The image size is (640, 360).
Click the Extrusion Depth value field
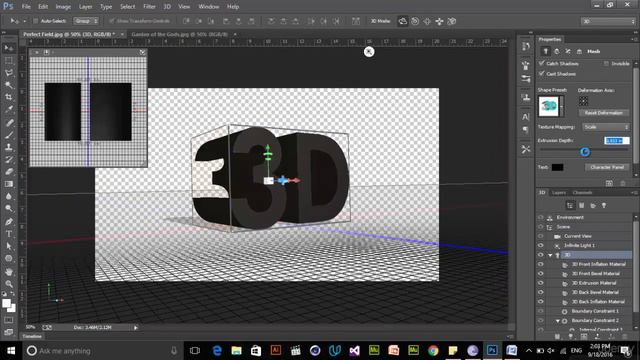[x=616, y=140]
